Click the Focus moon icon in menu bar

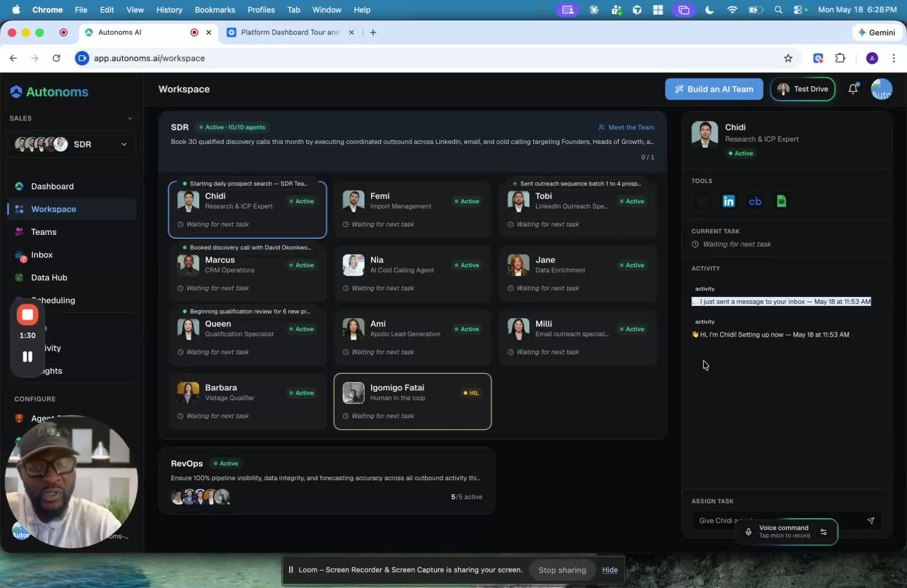tap(709, 10)
